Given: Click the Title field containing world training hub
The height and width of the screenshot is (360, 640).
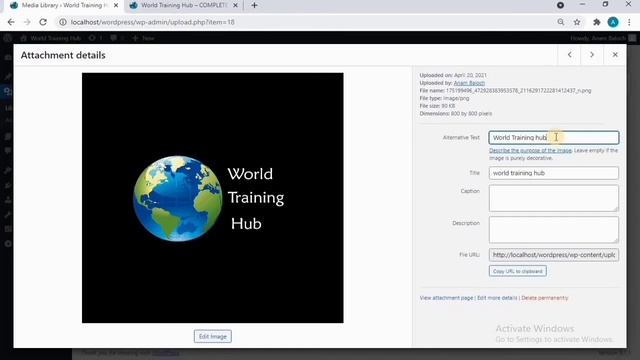Looking at the screenshot, I should tap(553, 173).
